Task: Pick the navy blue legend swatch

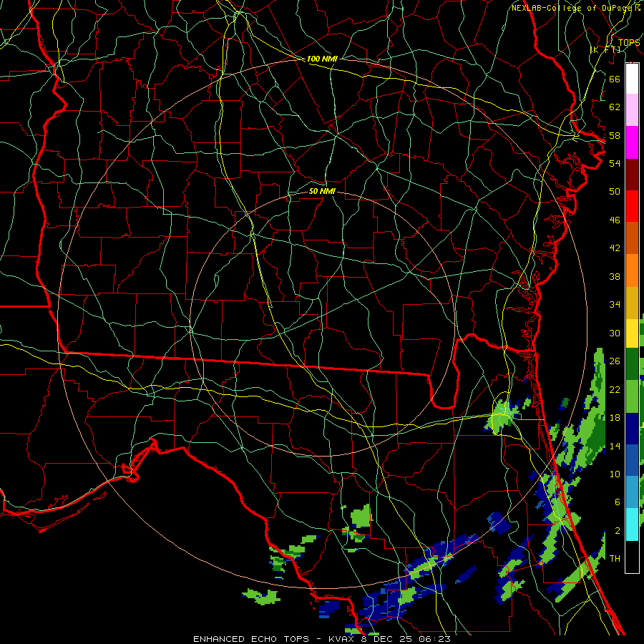Action: pyautogui.click(x=632, y=429)
